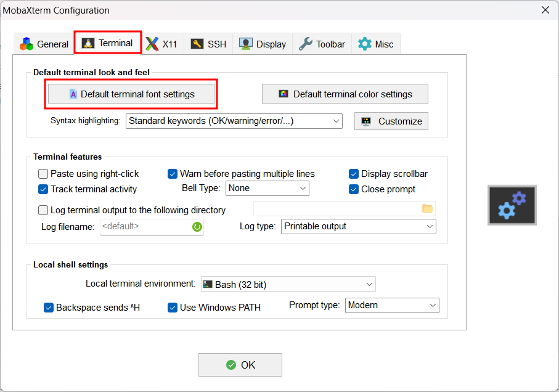Enable Log terminal output to directory
This screenshot has width=559, height=392.
pos(43,210)
